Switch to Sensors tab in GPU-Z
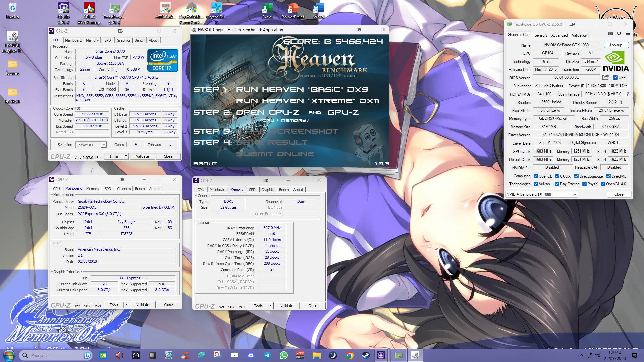 [x=541, y=35]
